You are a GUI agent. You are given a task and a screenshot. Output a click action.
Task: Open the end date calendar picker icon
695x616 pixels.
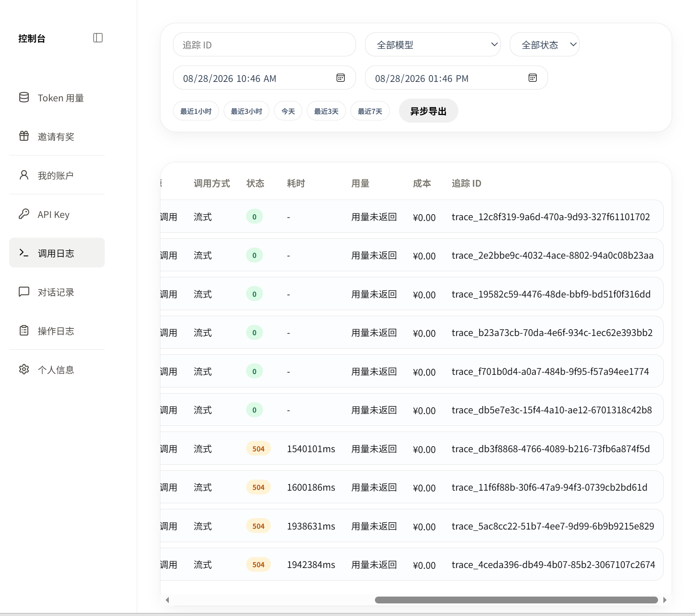pos(533,78)
